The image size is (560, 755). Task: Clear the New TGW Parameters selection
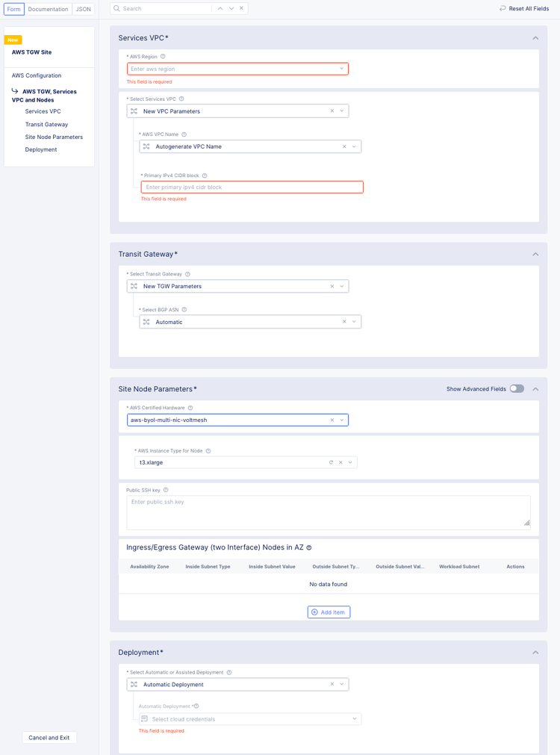(x=332, y=286)
